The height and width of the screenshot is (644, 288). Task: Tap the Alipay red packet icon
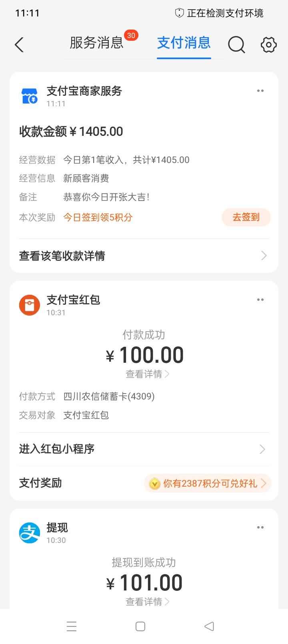point(30,305)
